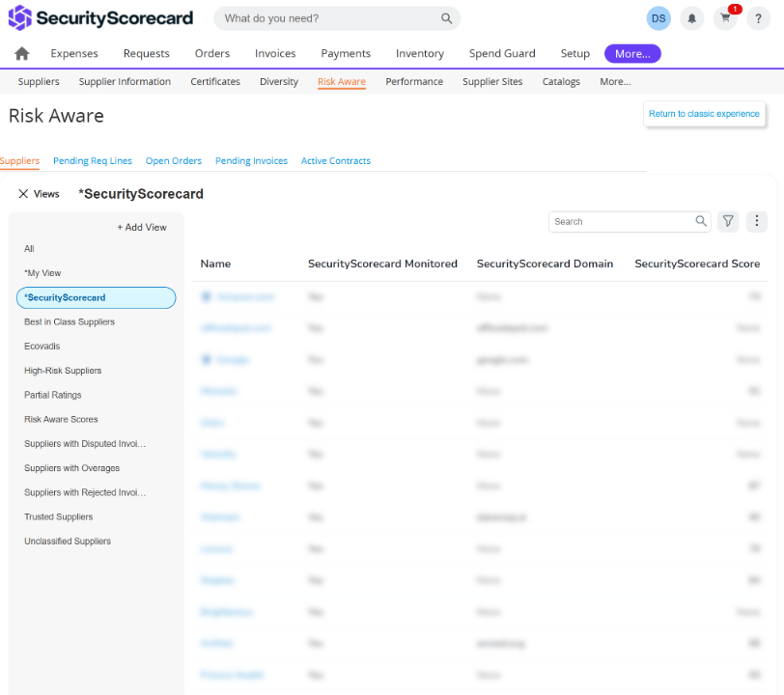Screen dimensions: 784x695
Task: Open the DS user avatar menu
Action: coord(658,18)
